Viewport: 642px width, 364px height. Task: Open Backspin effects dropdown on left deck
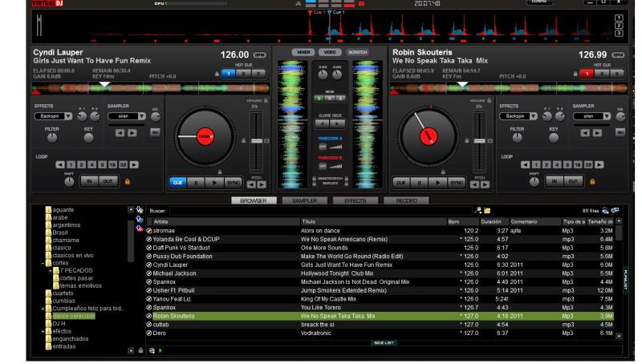(x=52, y=115)
